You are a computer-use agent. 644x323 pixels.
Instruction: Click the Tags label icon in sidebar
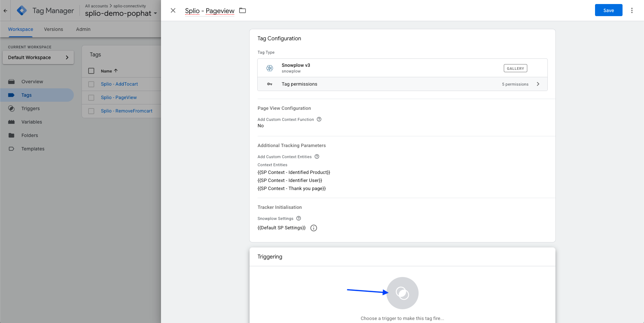pyautogui.click(x=11, y=95)
